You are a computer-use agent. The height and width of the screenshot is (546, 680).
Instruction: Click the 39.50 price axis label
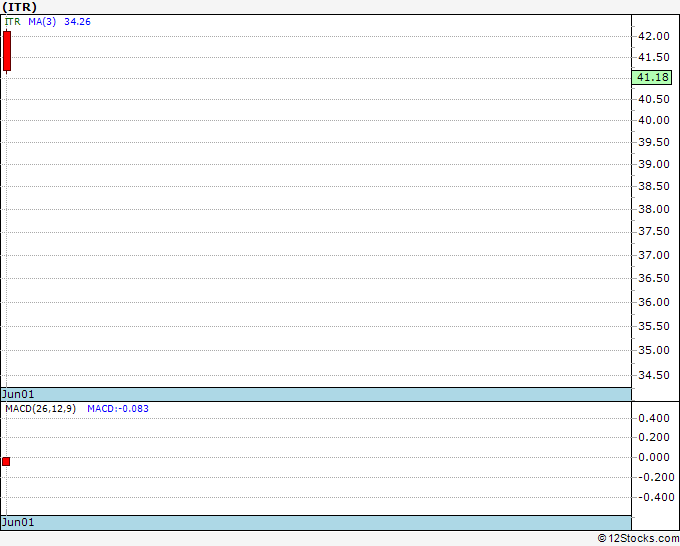pos(654,142)
